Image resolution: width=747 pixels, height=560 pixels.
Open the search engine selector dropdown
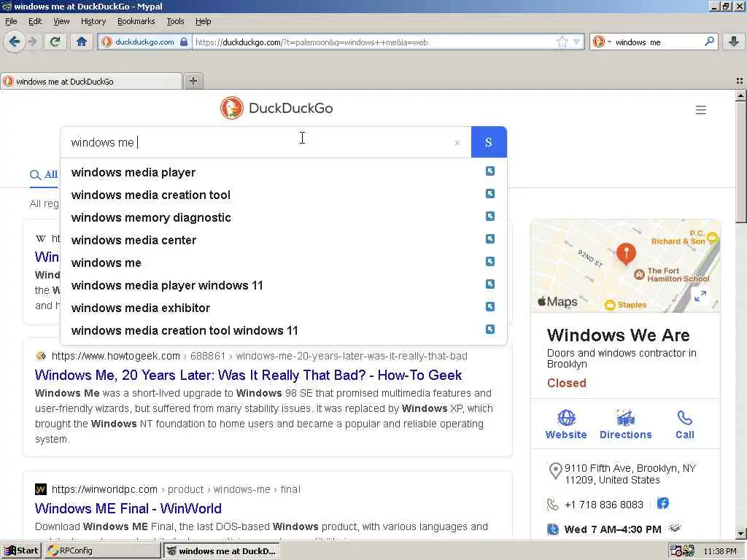click(601, 42)
